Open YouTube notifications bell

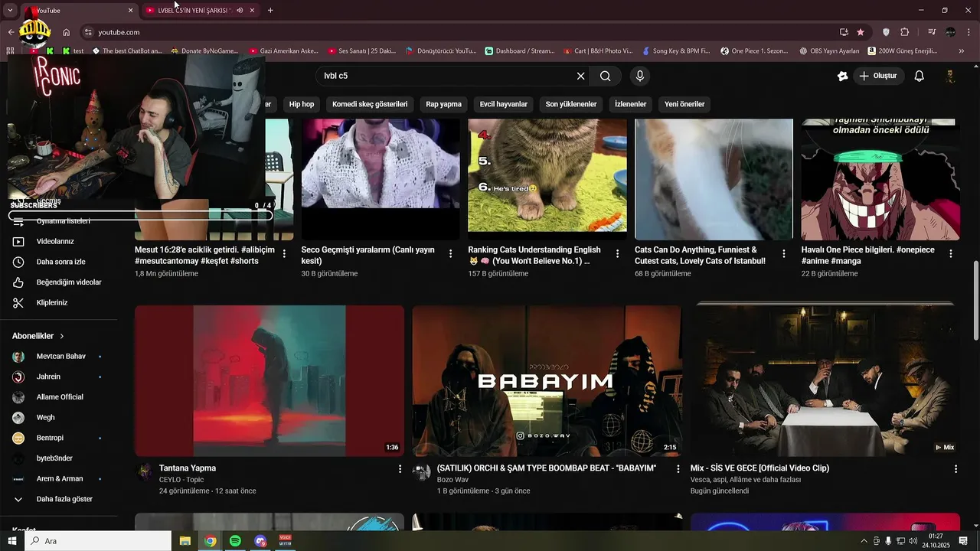(920, 76)
